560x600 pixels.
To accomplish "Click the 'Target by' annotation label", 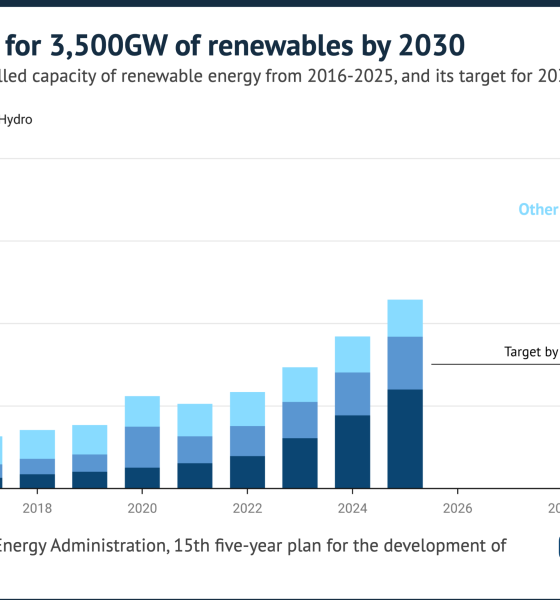I will 531,352.
